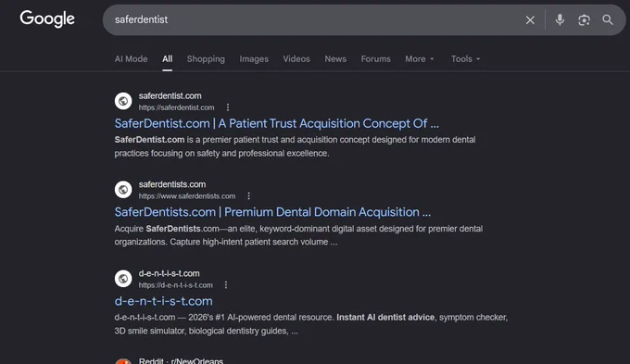Click the https://d-e-n-t-i-s-t.com URL text
This screenshot has height=364, width=630.
pyautogui.click(x=176, y=285)
